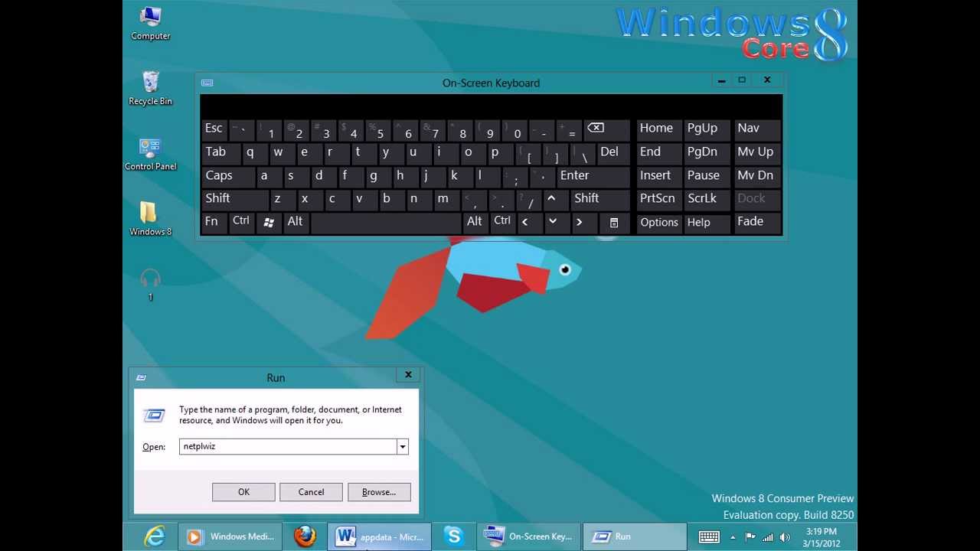980x551 pixels.
Task: Confirm the Run dialog with OK
Action: coord(243,492)
